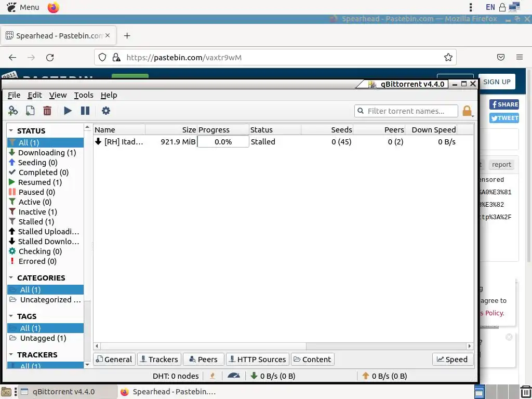Filter by Stalled (1) status

coord(46,221)
